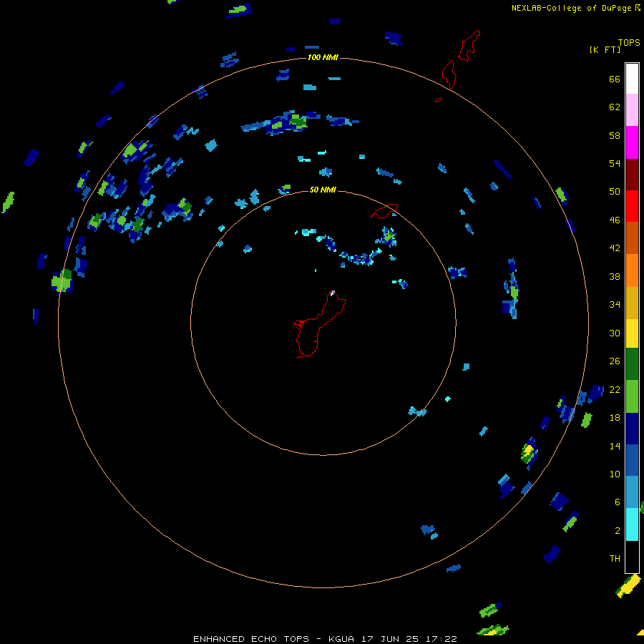Click the red Guam island outline
This screenshot has width=644, height=644.
point(320,324)
